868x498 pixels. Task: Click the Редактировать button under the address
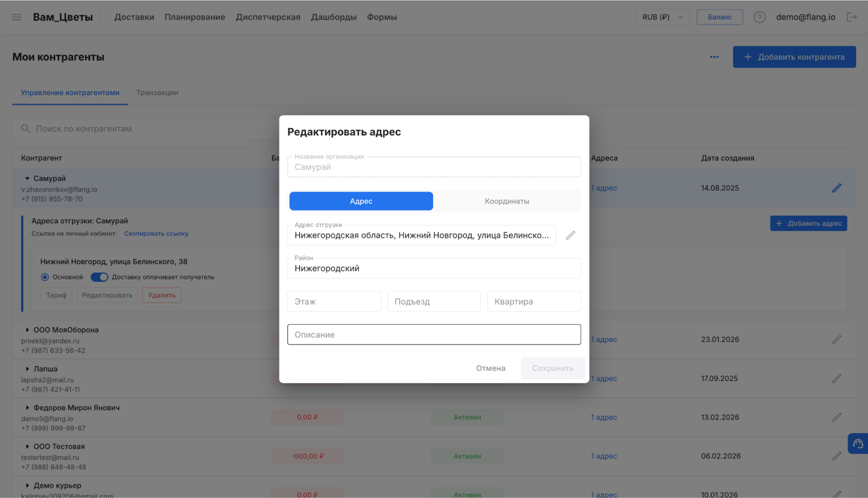pos(107,295)
